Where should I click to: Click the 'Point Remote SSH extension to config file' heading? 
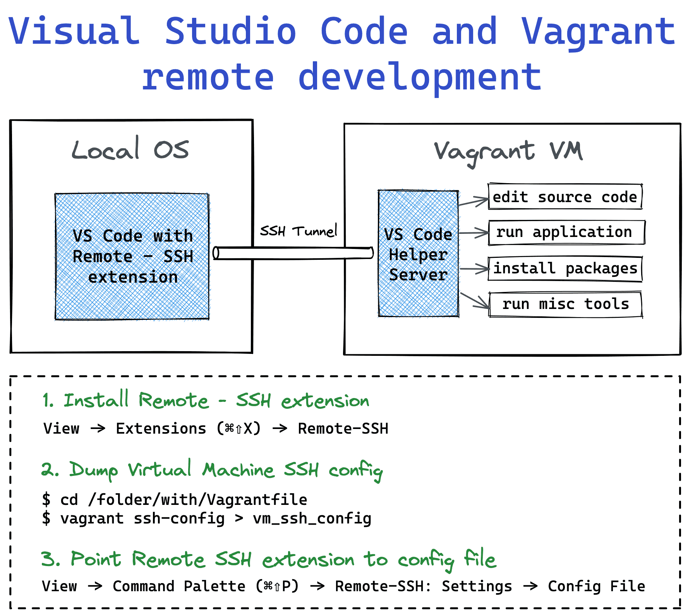(x=268, y=559)
